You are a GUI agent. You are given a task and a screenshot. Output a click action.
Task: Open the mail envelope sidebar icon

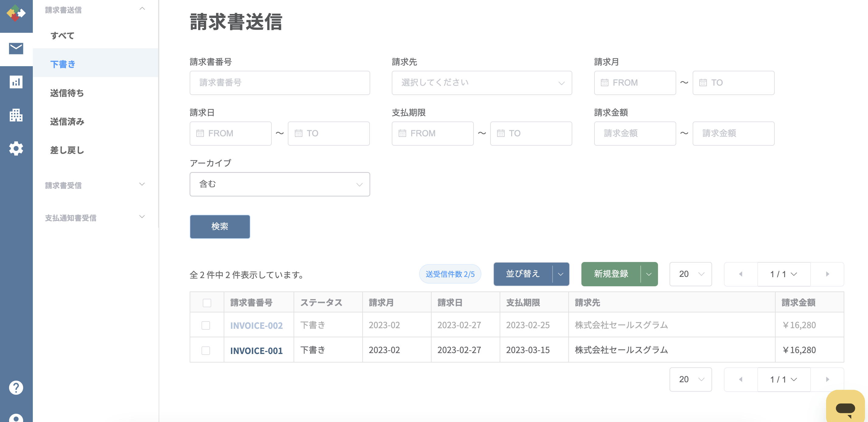[16, 49]
